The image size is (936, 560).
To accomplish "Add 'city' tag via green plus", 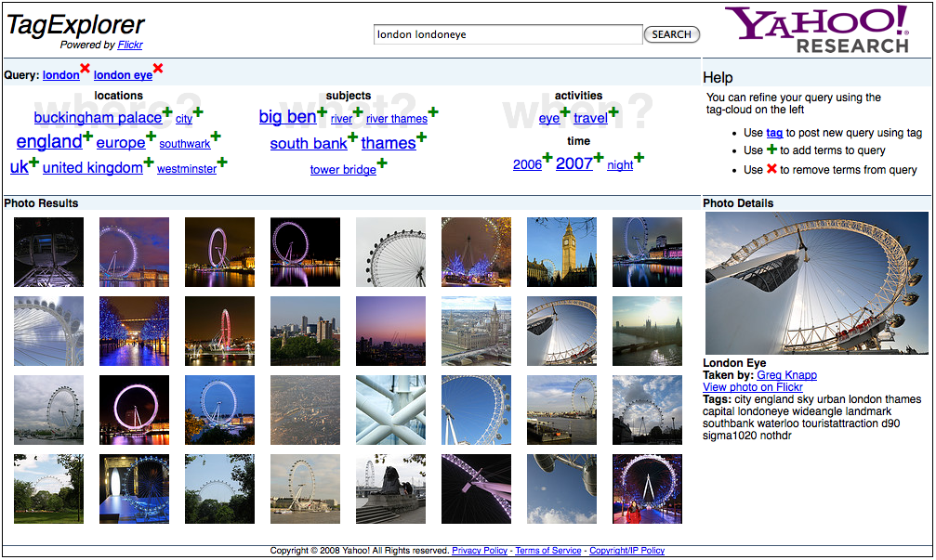I will click(x=198, y=111).
